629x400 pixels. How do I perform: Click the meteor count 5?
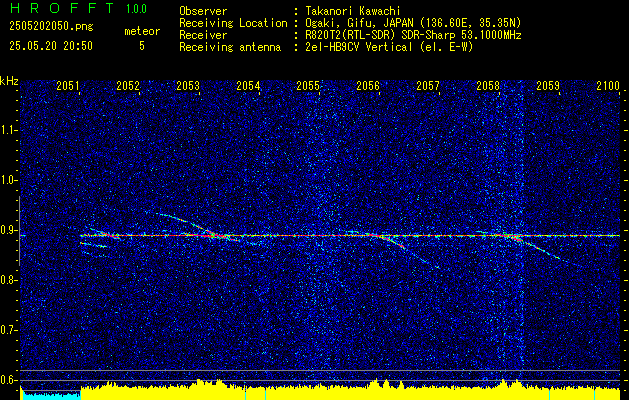point(142,46)
